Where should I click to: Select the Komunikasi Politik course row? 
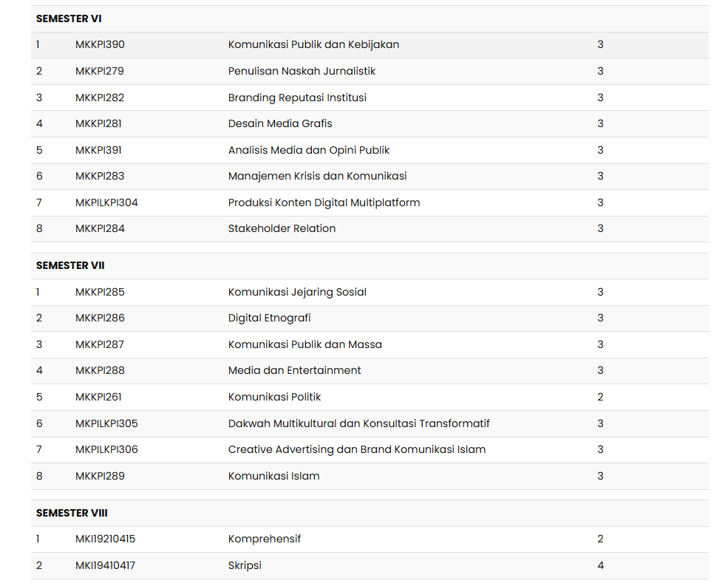point(274,397)
